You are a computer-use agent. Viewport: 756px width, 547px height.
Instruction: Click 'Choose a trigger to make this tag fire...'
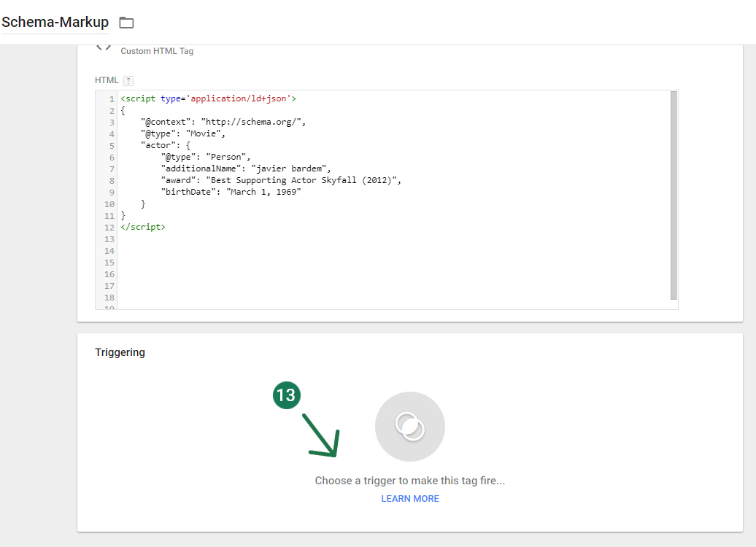coord(409,481)
